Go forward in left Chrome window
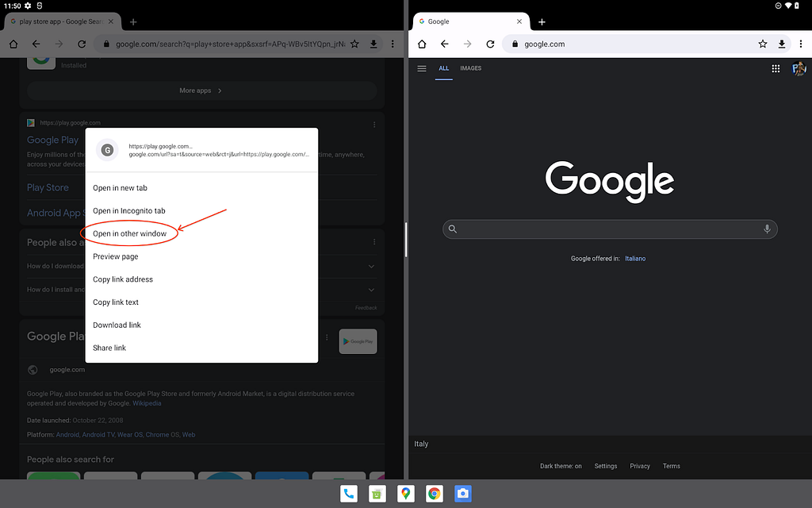This screenshot has height=508, width=812. [x=59, y=44]
